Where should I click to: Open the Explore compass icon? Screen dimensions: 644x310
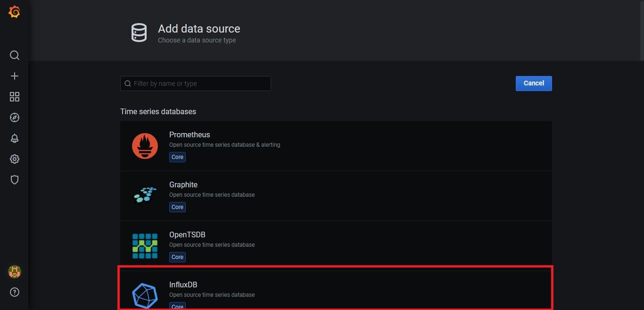pyautogui.click(x=15, y=117)
